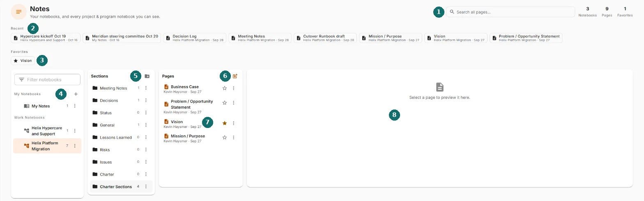Click the Business Case page document icon
644x201 pixels.
point(166,87)
